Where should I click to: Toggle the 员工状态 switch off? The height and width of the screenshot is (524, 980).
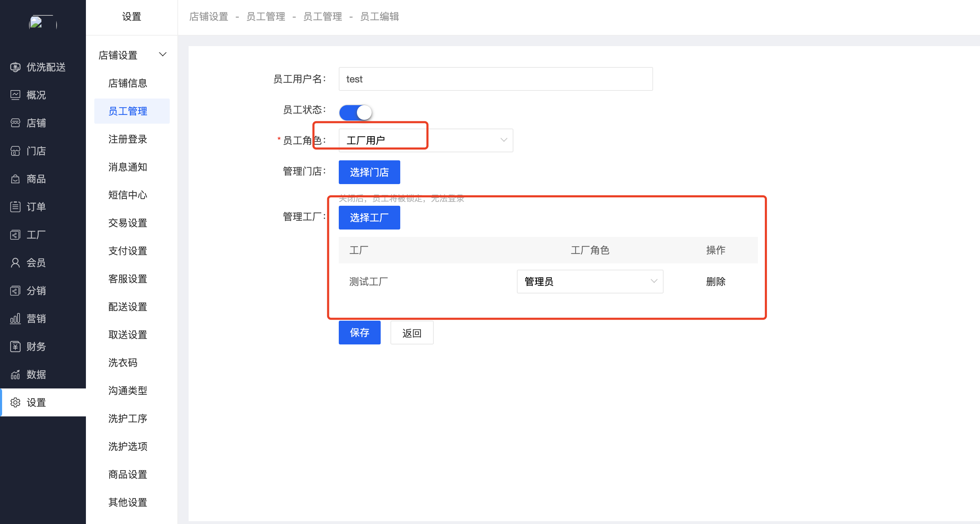355,112
